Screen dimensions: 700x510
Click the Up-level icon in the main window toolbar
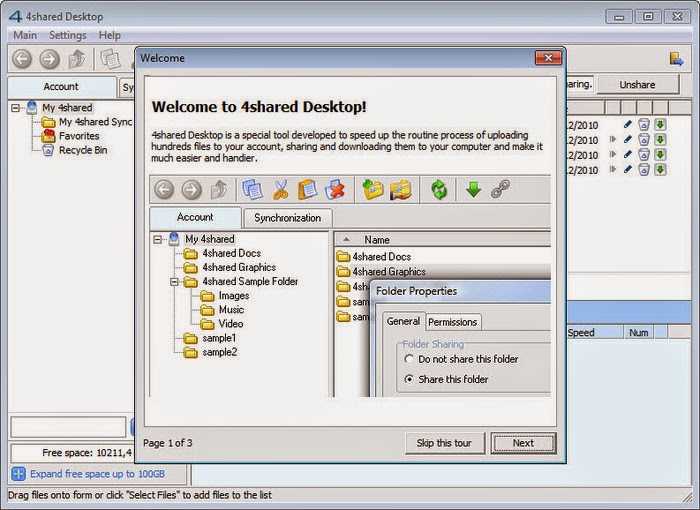77,59
